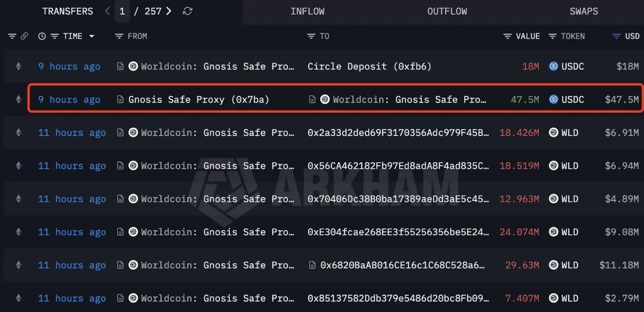
Task: Click the chain link filter icon
Action: tap(24, 36)
